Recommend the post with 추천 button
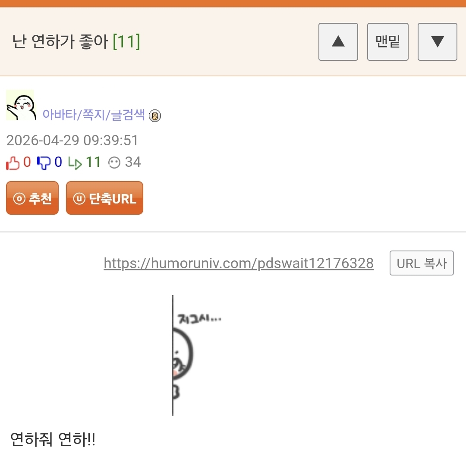 (x=32, y=198)
